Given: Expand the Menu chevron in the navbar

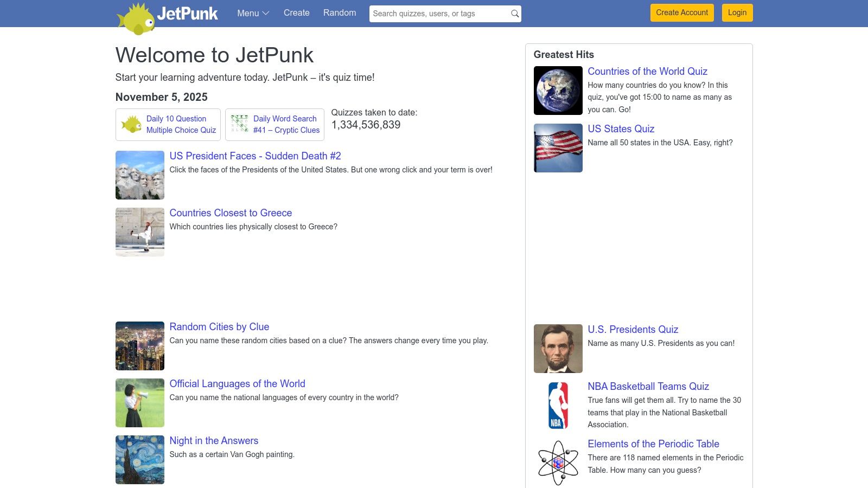Looking at the screenshot, I should coord(265,14).
